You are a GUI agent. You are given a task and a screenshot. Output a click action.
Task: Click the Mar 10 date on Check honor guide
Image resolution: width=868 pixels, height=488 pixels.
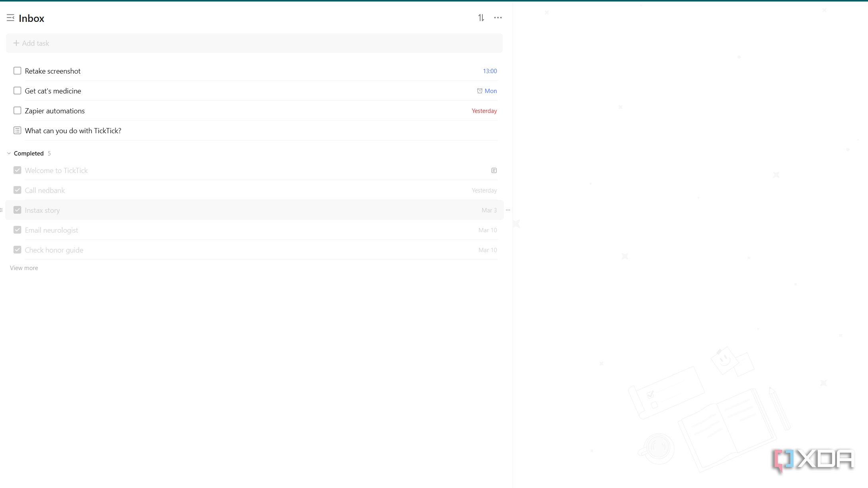[488, 250]
